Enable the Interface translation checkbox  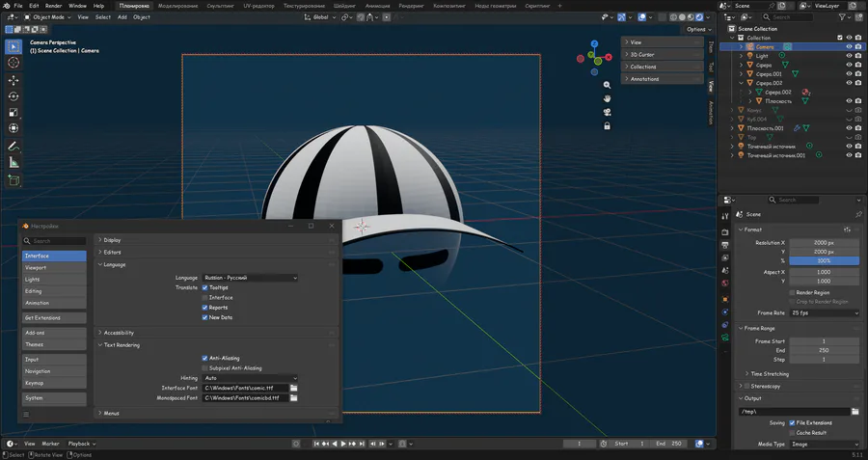coord(205,298)
